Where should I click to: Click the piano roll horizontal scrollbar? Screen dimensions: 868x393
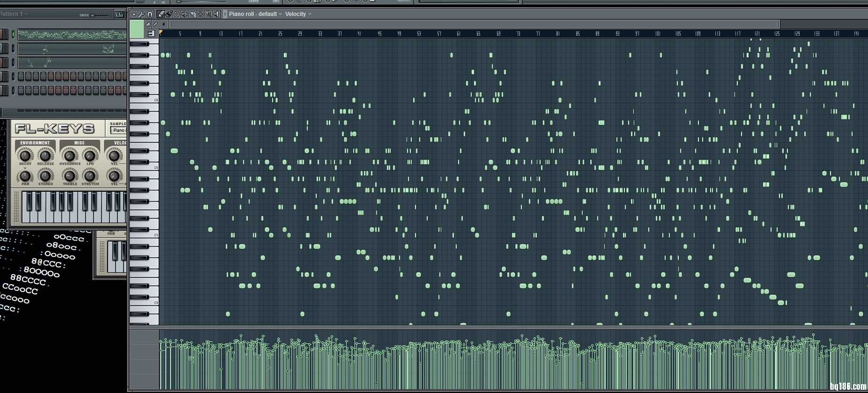coord(474,24)
